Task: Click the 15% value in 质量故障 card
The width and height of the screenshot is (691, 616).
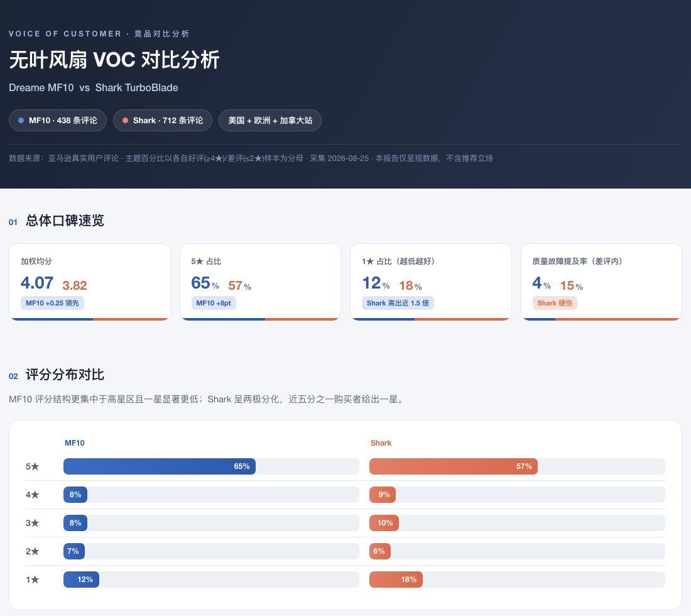Action: pyautogui.click(x=572, y=286)
